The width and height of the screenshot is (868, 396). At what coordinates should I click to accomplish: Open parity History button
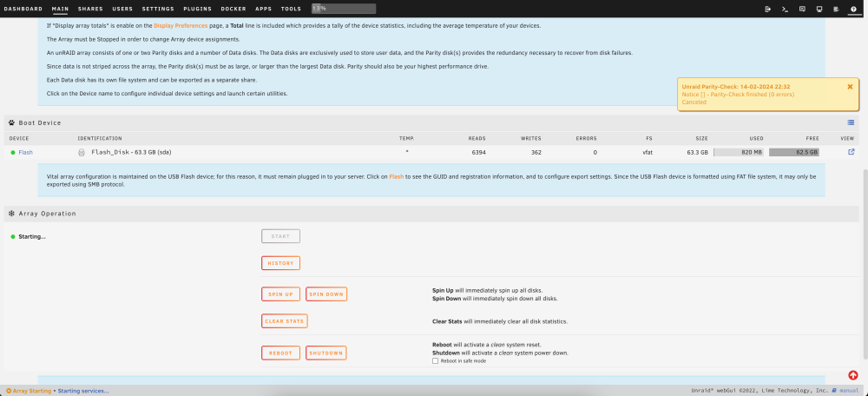click(x=280, y=263)
